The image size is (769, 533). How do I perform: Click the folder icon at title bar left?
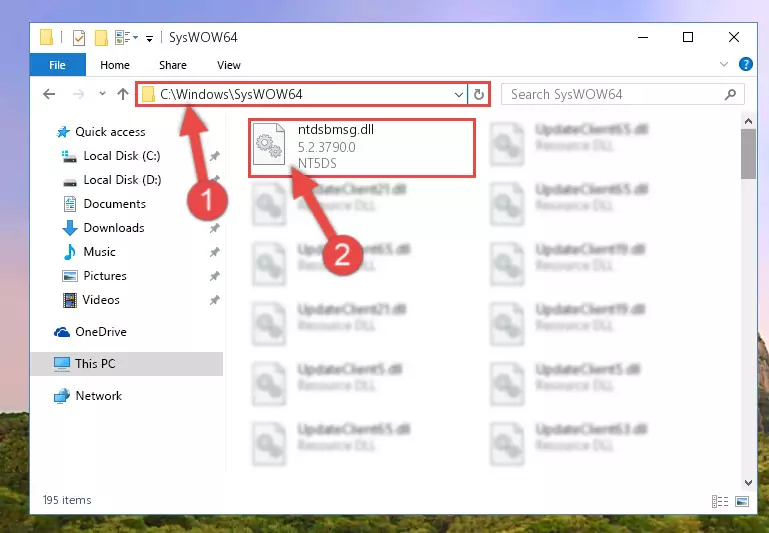point(47,37)
